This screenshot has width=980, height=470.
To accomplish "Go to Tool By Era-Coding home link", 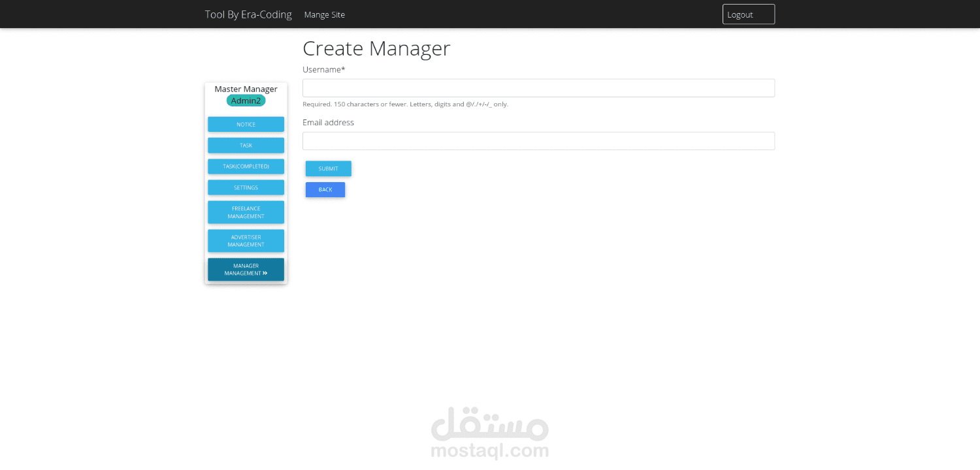I will point(248,14).
